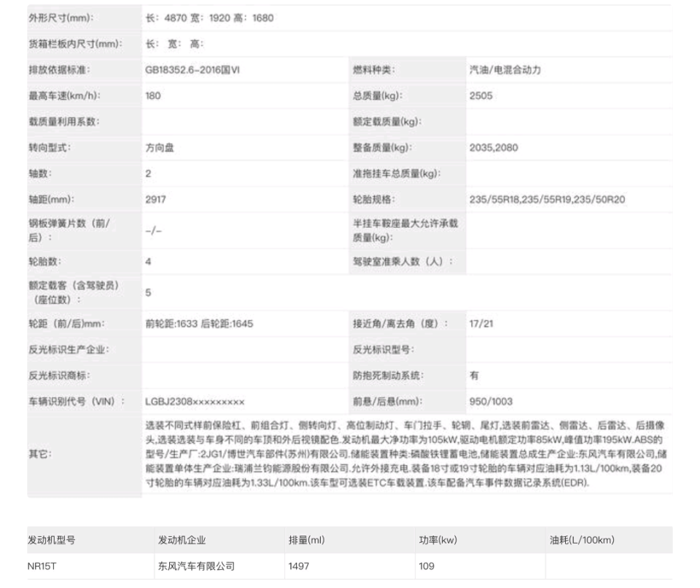The image size is (700, 588).
Task: Select the 轴距 value 2917
Action: [x=156, y=198]
